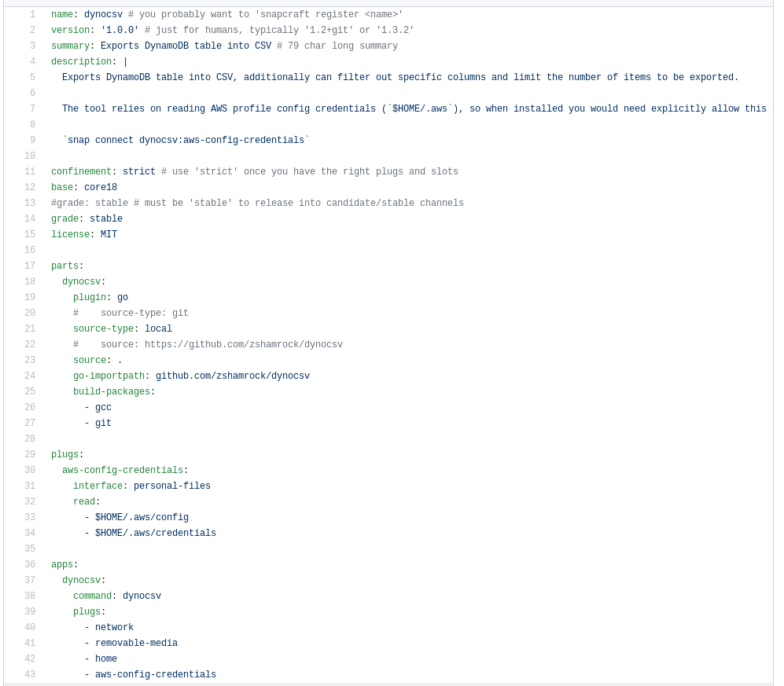784x686 pixels.
Task: Click the 'parts' key
Action: 64,266
